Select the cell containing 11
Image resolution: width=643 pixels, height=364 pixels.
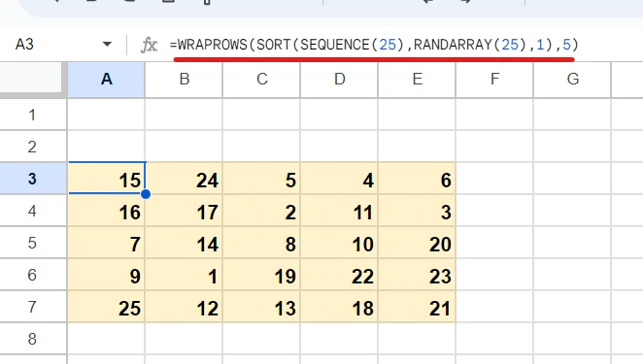(x=339, y=211)
